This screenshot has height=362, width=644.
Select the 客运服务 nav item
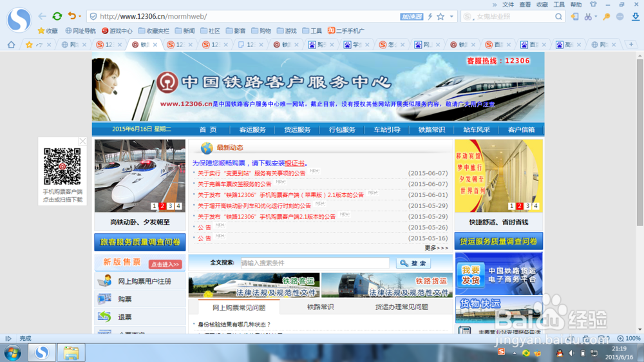click(x=252, y=129)
